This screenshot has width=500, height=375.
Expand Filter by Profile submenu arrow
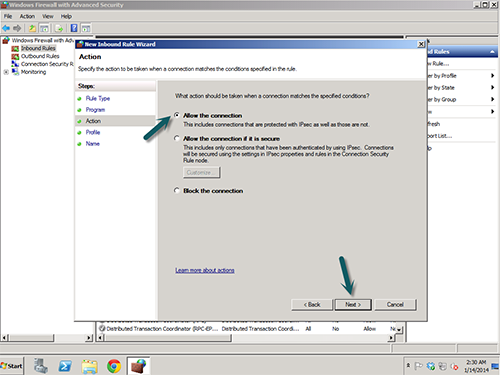click(492, 76)
